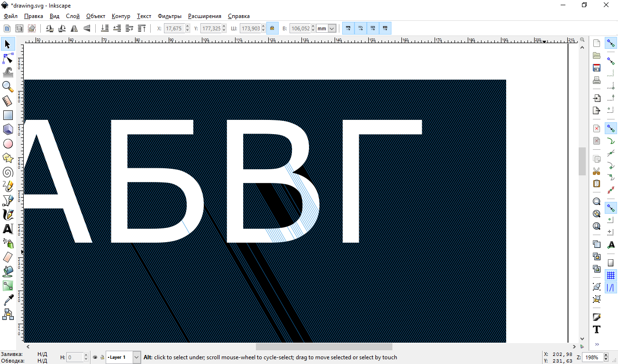Image resolution: width=618 pixels, height=364 pixels.
Task: Click the zoom field 198%
Action: (593, 357)
